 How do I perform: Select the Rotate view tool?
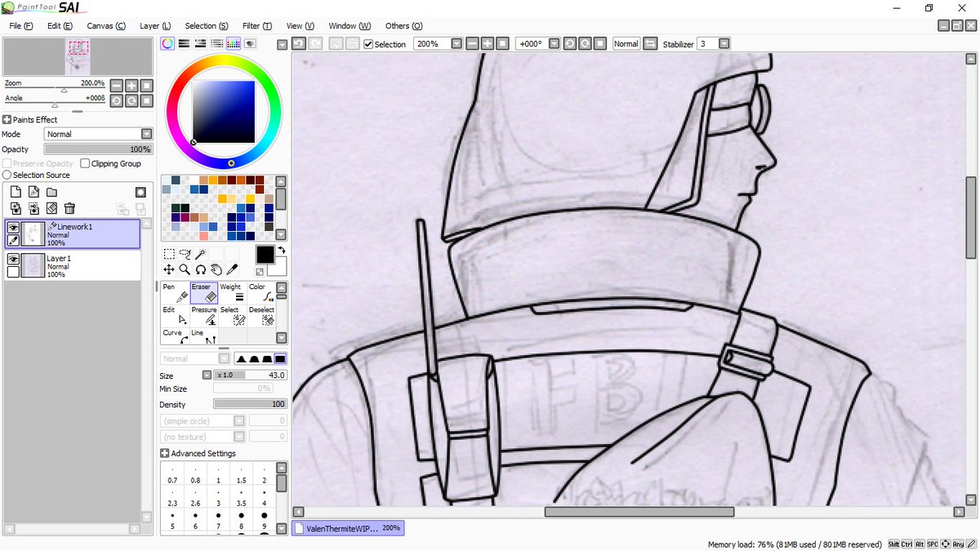click(200, 269)
